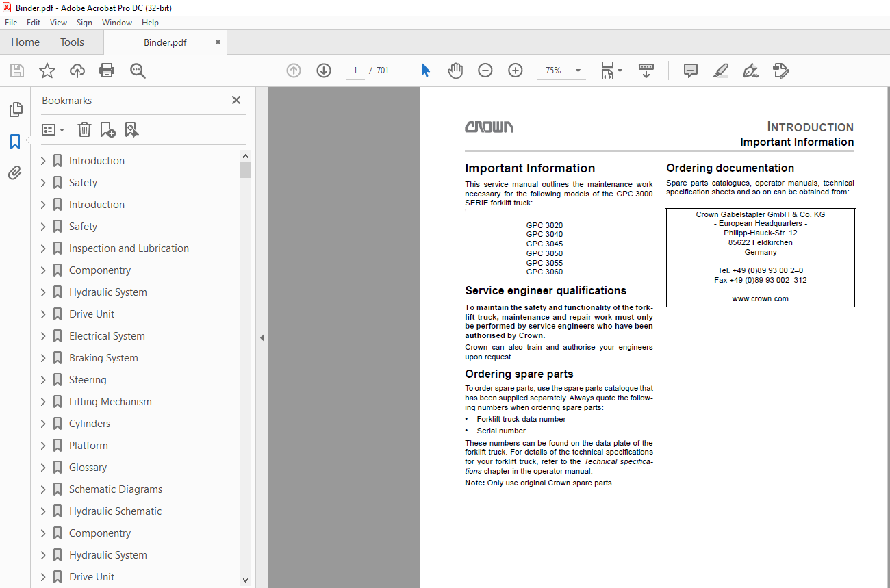Expand the Cylinders bookmark
Viewport: 890px width, 588px height.
tap(43, 424)
